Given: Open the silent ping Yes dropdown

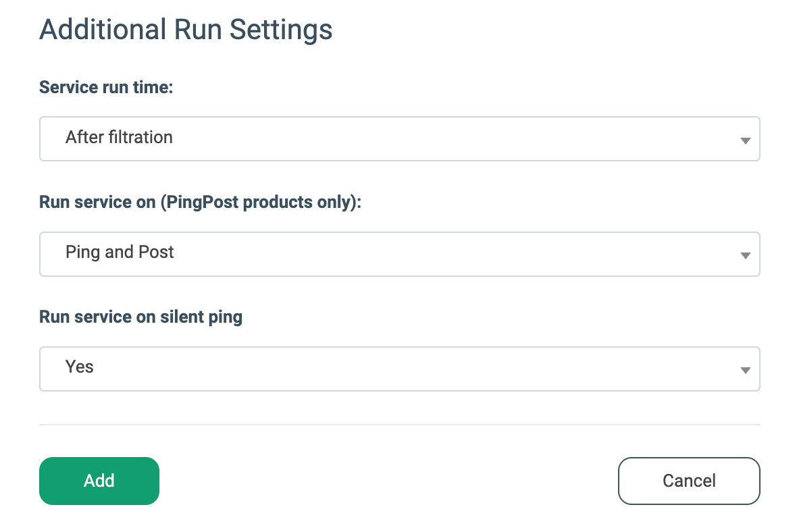Looking at the screenshot, I should click(x=400, y=369).
